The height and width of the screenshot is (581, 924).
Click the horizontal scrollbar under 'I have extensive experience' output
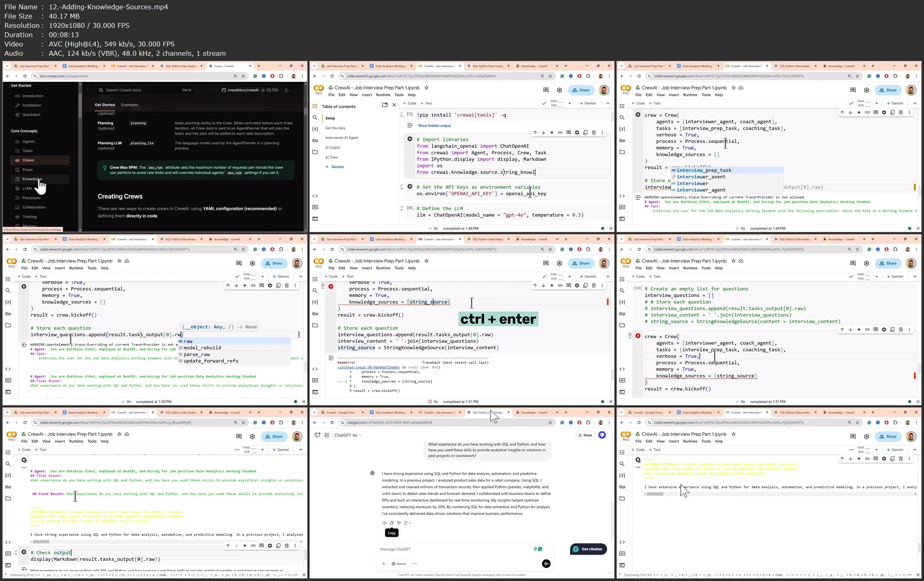[655, 494]
